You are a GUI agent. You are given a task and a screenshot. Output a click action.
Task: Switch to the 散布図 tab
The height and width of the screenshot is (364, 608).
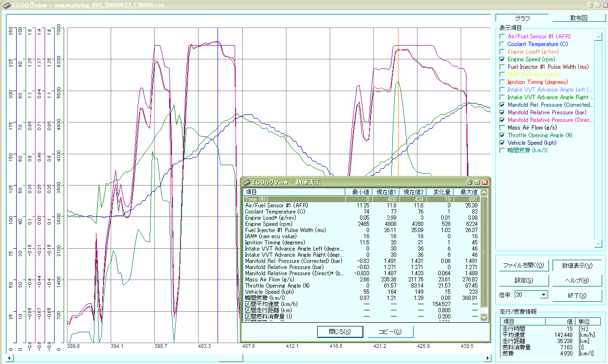[579, 18]
